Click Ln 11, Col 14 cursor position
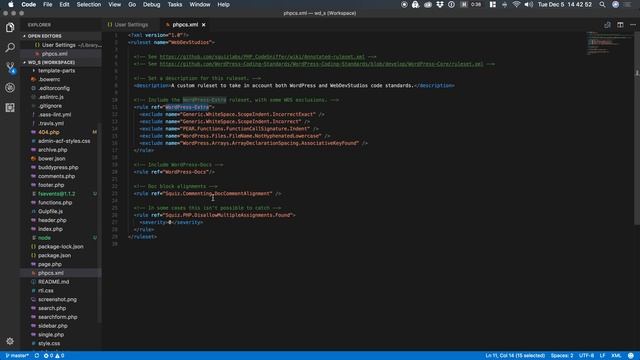This screenshot has width=640, height=360. (x=515, y=356)
